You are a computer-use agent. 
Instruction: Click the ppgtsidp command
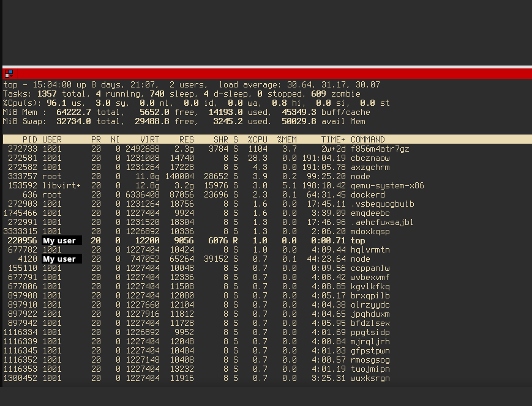370,332
